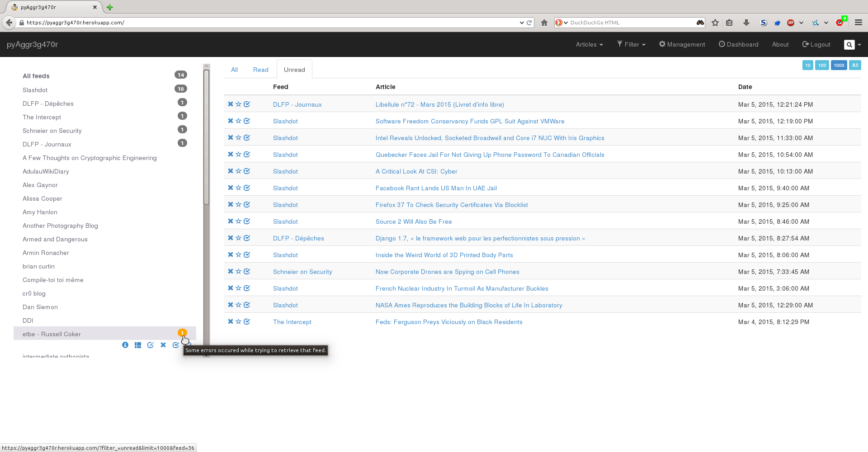Show info for etbe - Russell Coker feed
Image resolution: width=868 pixels, height=452 pixels.
point(125,345)
